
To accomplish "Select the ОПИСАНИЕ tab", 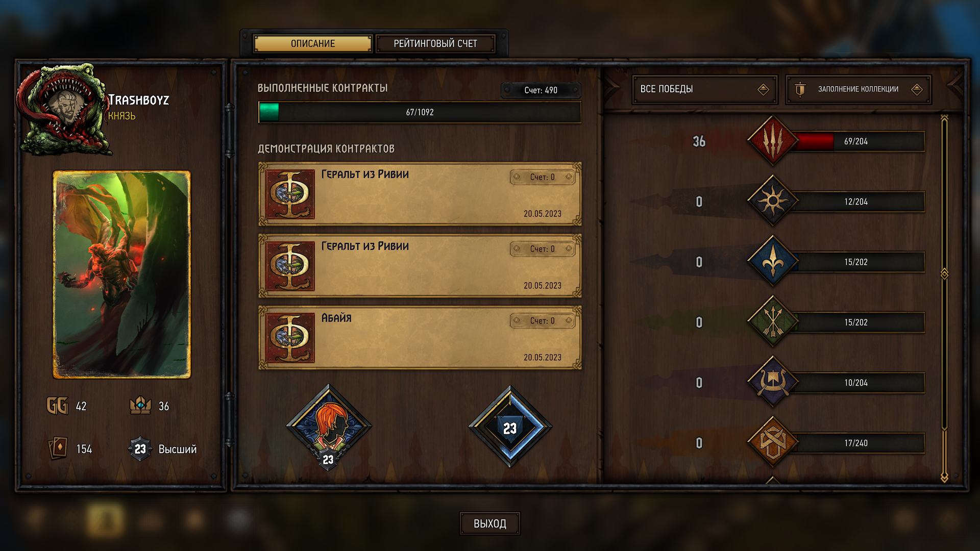I will coord(313,44).
